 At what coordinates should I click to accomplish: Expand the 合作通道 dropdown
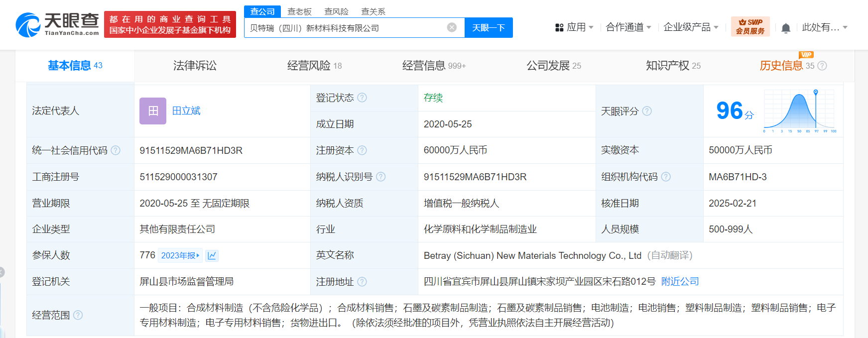pyautogui.click(x=628, y=27)
